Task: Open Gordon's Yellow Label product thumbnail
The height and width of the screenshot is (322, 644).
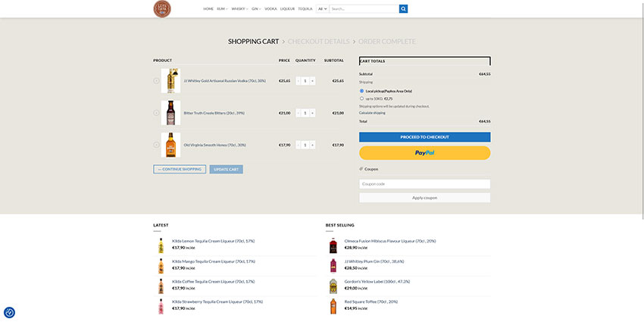Action: click(333, 286)
